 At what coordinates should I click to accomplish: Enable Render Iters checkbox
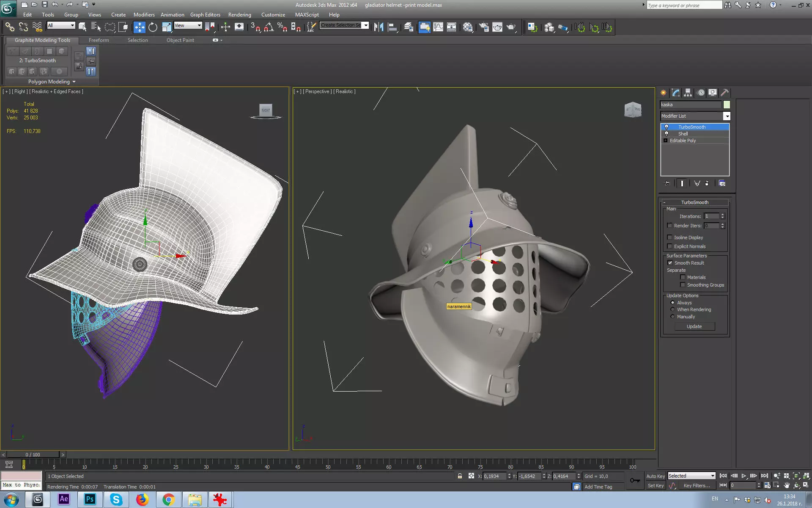point(669,226)
